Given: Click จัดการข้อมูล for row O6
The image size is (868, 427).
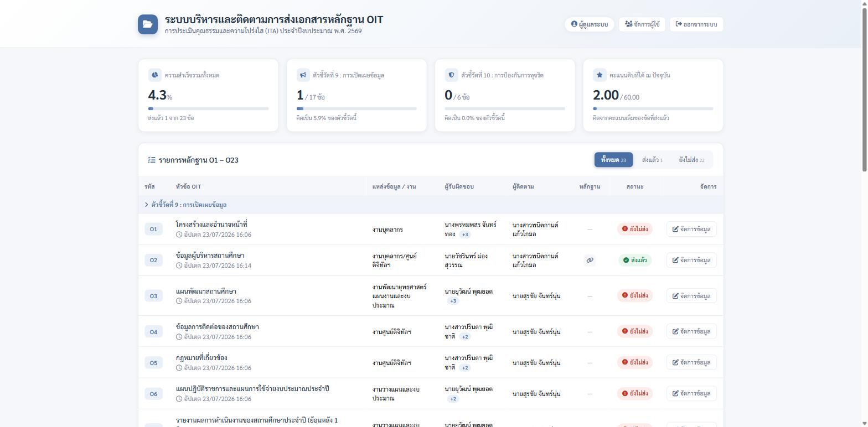Looking at the screenshot, I should [691, 393].
